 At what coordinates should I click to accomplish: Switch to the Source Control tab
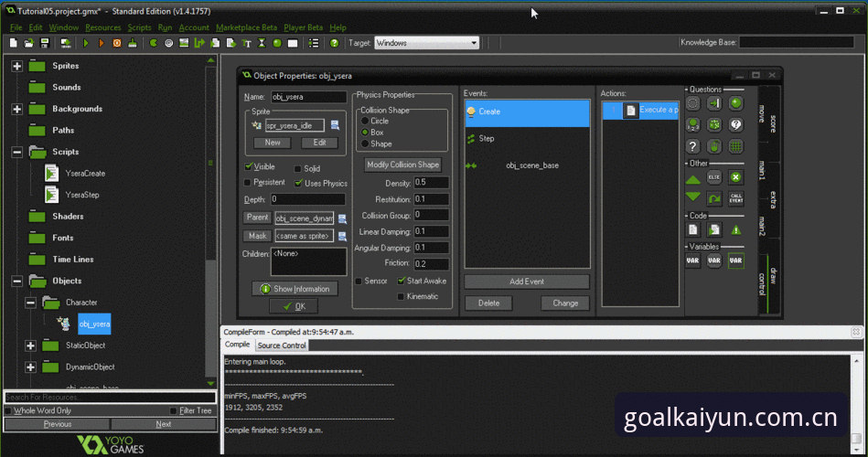pos(282,345)
